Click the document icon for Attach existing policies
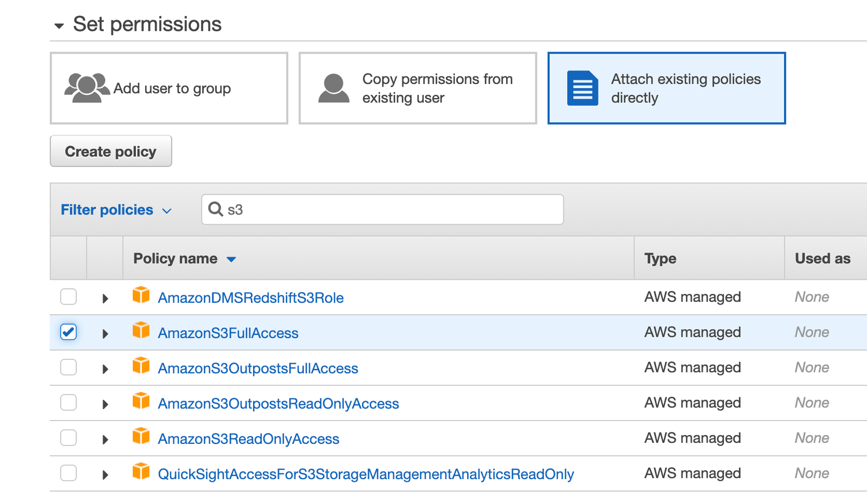867x504 pixels. tap(583, 88)
